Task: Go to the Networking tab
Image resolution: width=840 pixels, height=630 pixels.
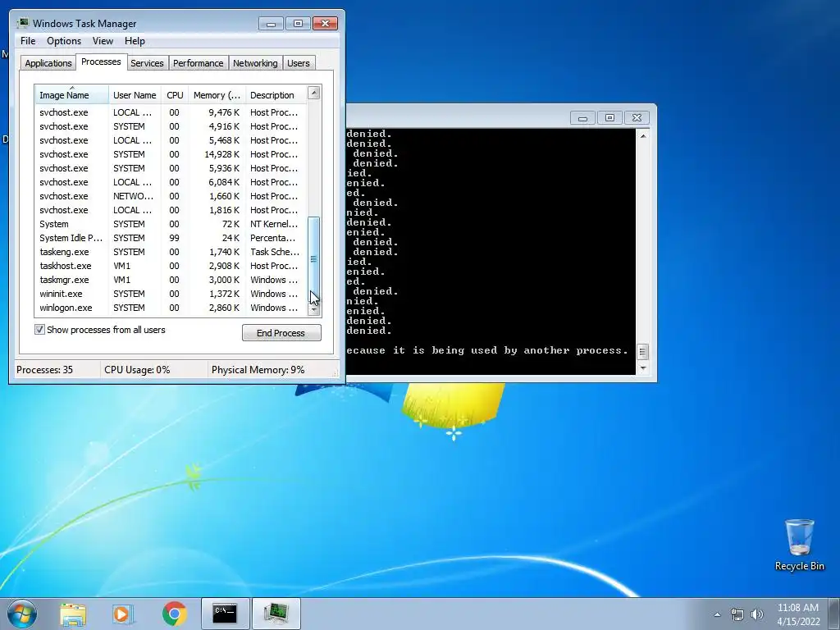Action: click(256, 62)
